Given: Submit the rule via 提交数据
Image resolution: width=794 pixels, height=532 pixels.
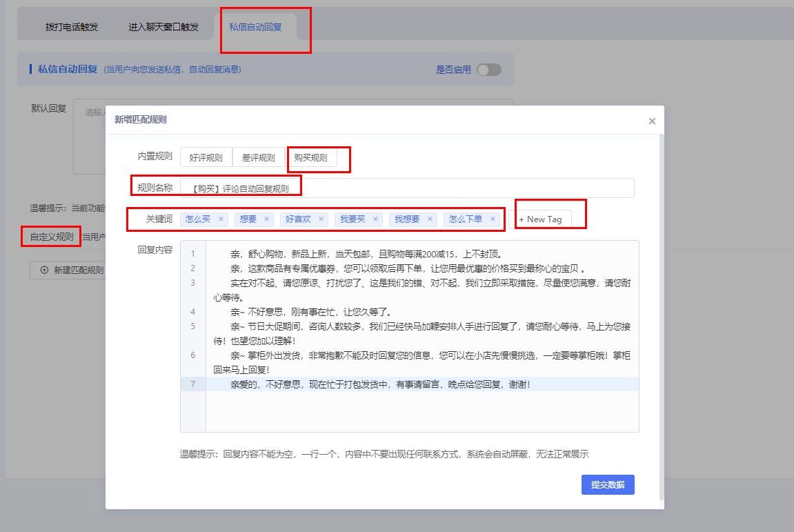Looking at the screenshot, I should pos(607,485).
